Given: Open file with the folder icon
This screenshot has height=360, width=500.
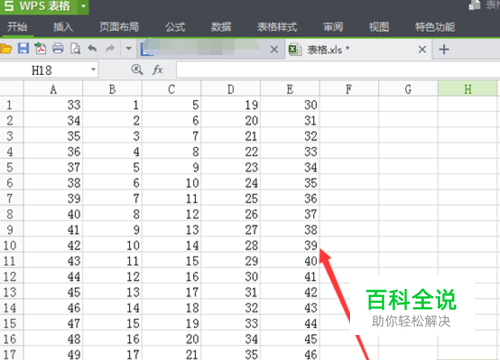Looking at the screenshot, I should pos(6,49).
